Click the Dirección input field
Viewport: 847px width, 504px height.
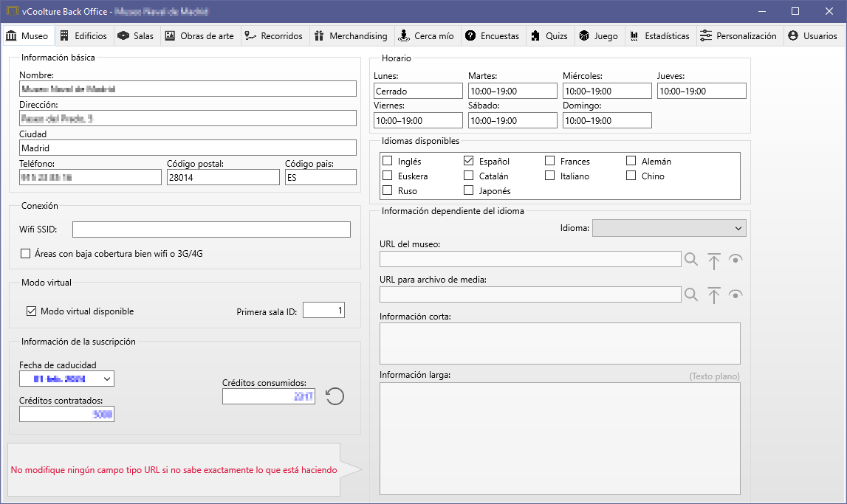188,118
